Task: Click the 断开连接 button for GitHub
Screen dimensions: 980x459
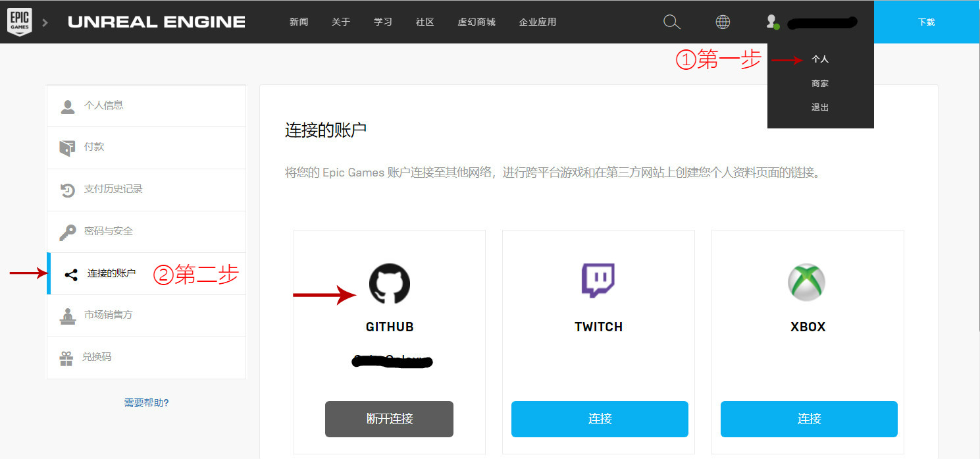Action: [389, 419]
